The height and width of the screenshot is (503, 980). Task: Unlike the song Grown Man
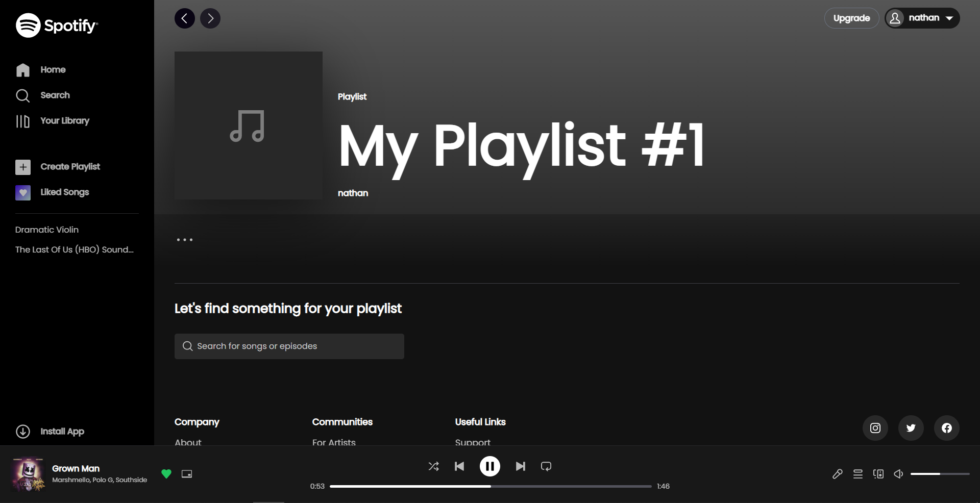click(x=166, y=474)
